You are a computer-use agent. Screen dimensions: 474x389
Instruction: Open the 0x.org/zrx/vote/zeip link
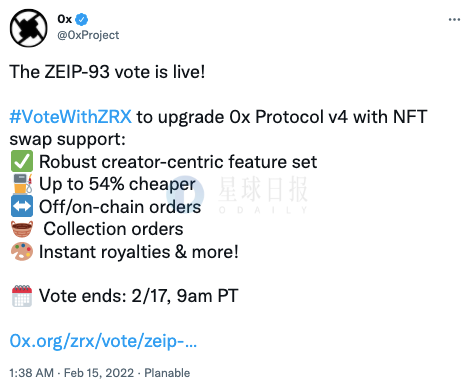(x=103, y=341)
